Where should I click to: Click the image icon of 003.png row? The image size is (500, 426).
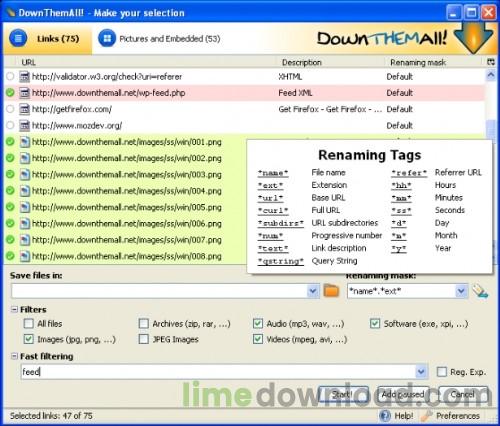click(x=24, y=174)
